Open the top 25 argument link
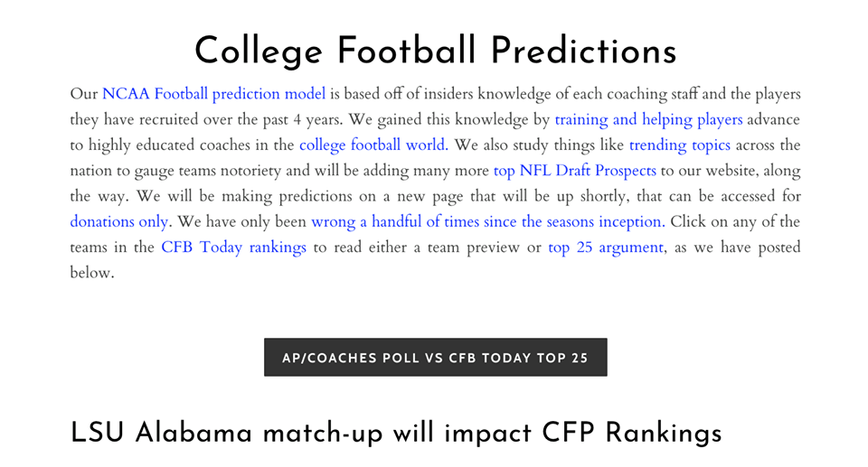 606,248
